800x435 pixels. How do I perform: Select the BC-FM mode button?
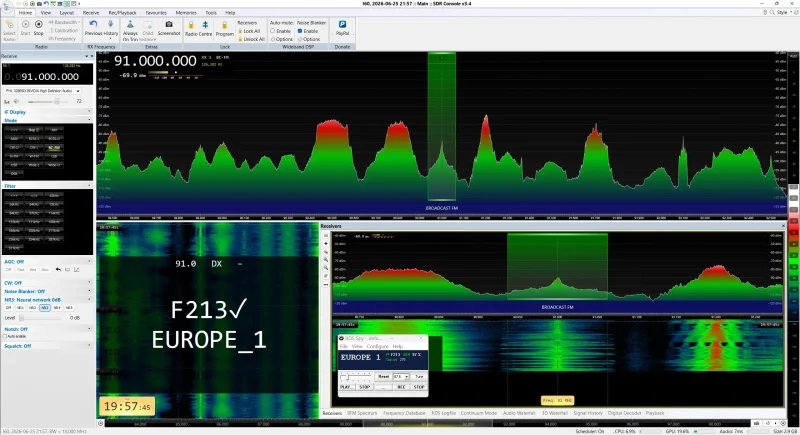pyautogui.click(x=54, y=148)
